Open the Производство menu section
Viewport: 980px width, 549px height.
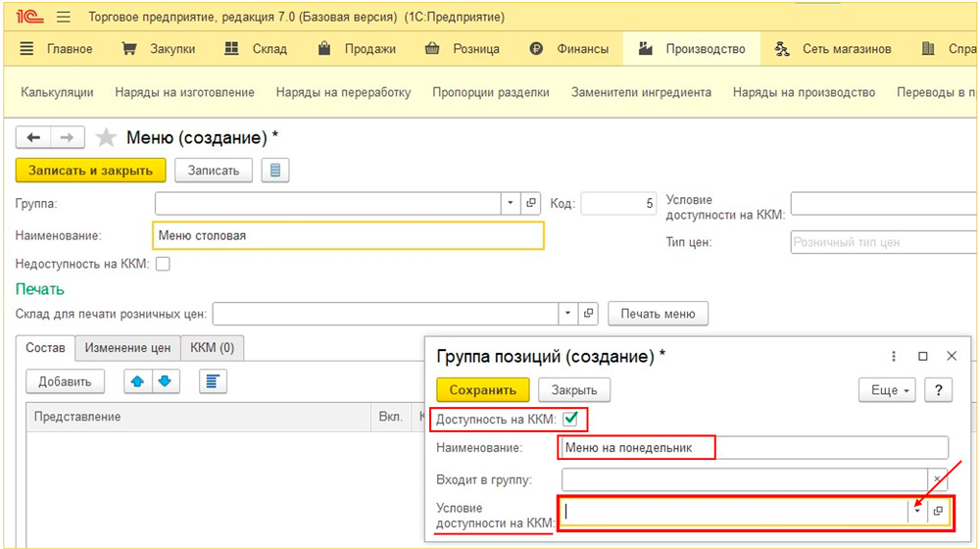(692, 49)
